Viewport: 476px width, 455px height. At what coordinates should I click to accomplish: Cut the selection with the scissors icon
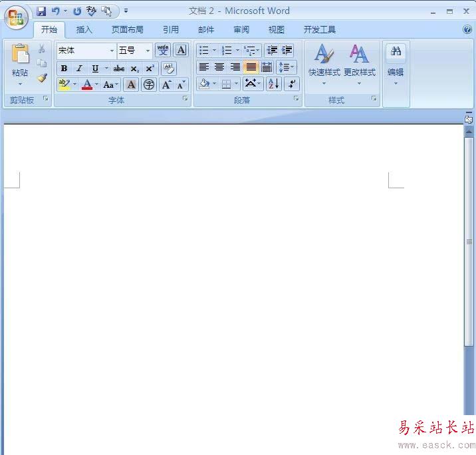(x=42, y=49)
